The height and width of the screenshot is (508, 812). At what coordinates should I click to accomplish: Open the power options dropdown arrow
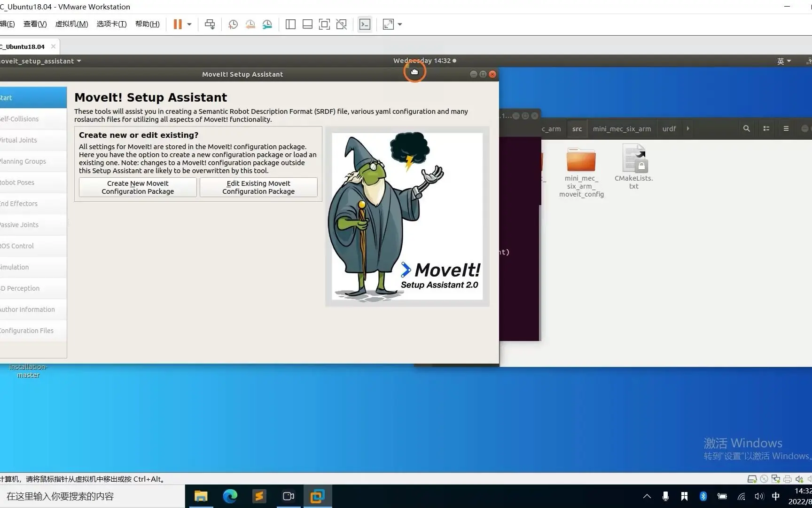pos(189,24)
